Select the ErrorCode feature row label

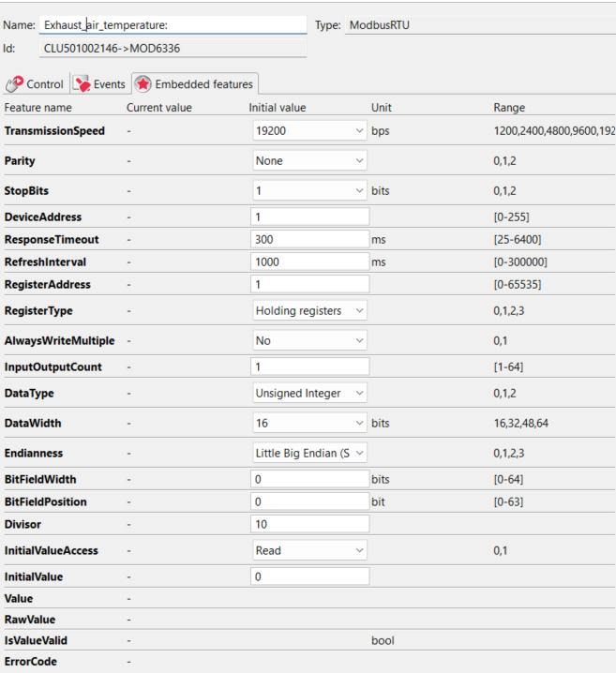[x=31, y=662]
